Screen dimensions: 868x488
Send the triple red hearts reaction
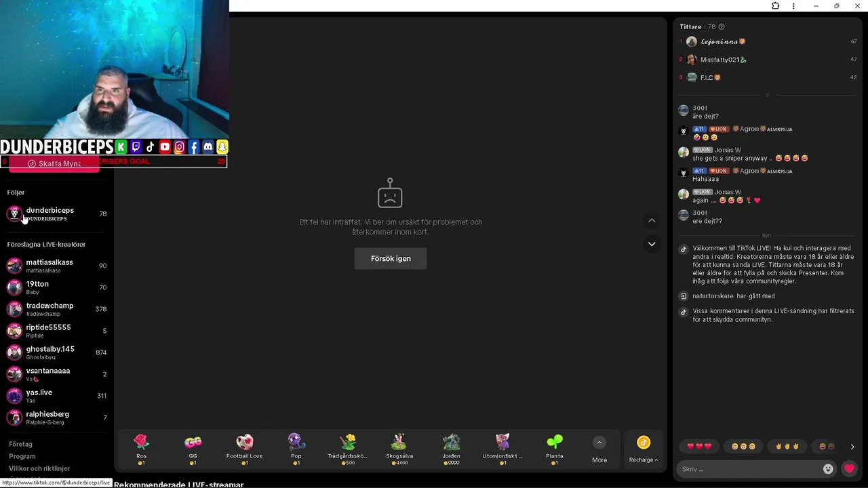(699, 447)
